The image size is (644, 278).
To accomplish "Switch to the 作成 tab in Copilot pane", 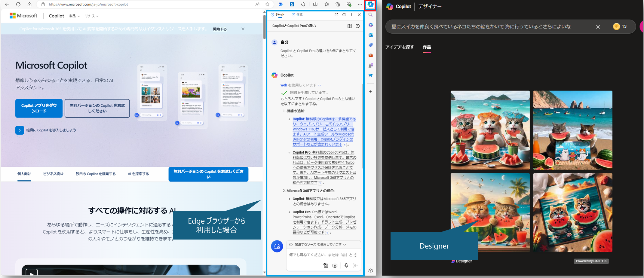I will [297, 14].
